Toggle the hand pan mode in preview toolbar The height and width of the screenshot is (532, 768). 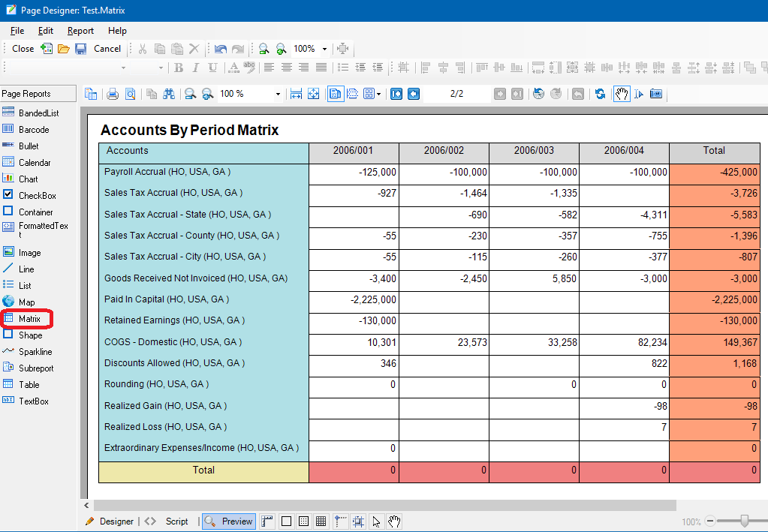click(x=622, y=94)
